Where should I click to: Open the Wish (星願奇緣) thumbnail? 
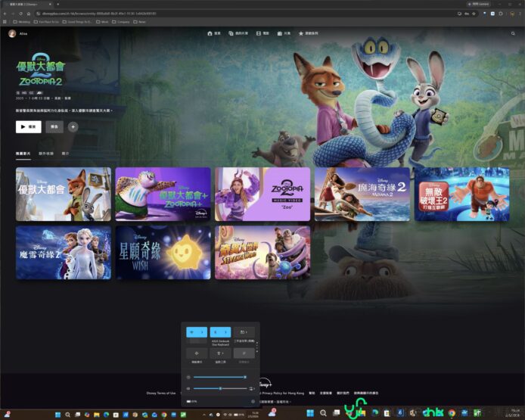pos(163,253)
